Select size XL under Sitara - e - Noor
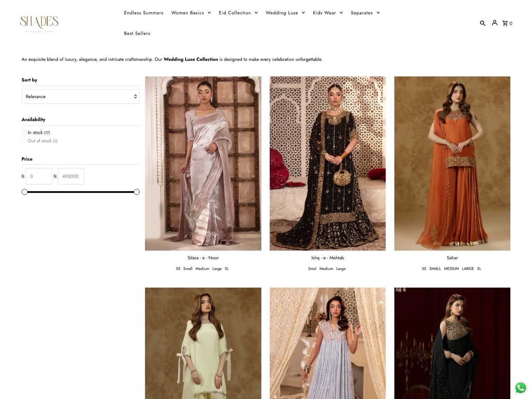The width and height of the screenshot is (532, 399). (227, 269)
